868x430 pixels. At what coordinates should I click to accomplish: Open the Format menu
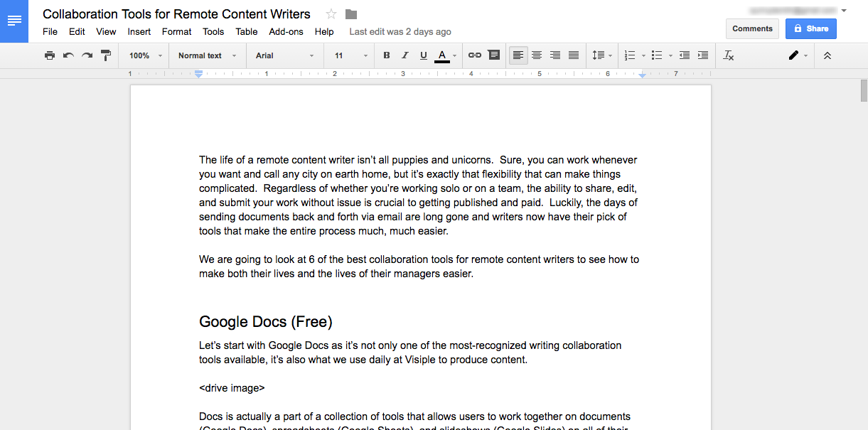[x=177, y=31]
